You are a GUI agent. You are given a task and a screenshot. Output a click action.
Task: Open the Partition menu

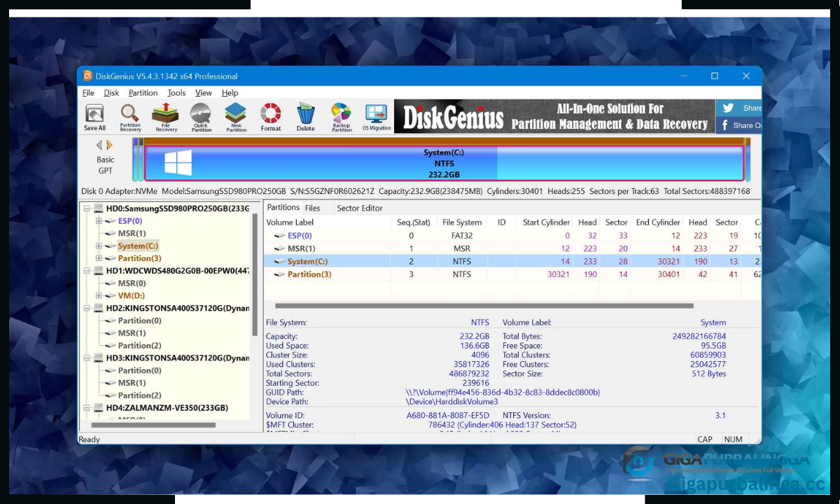pyautogui.click(x=143, y=92)
